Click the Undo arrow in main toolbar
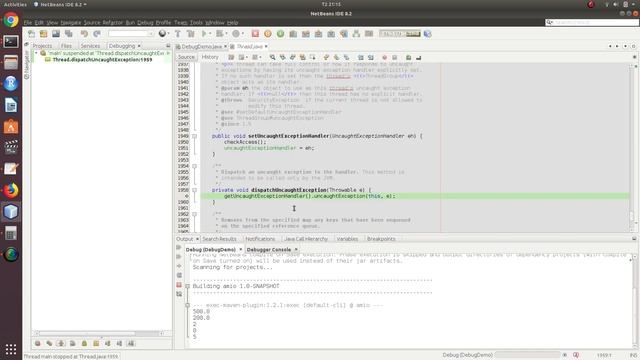The height and width of the screenshot is (360, 640). tap(84, 34)
